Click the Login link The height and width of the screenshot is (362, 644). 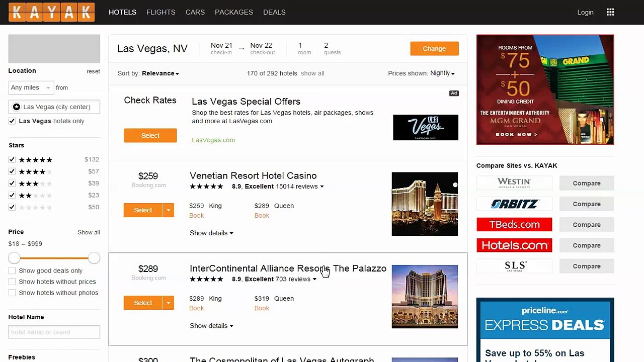585,12
